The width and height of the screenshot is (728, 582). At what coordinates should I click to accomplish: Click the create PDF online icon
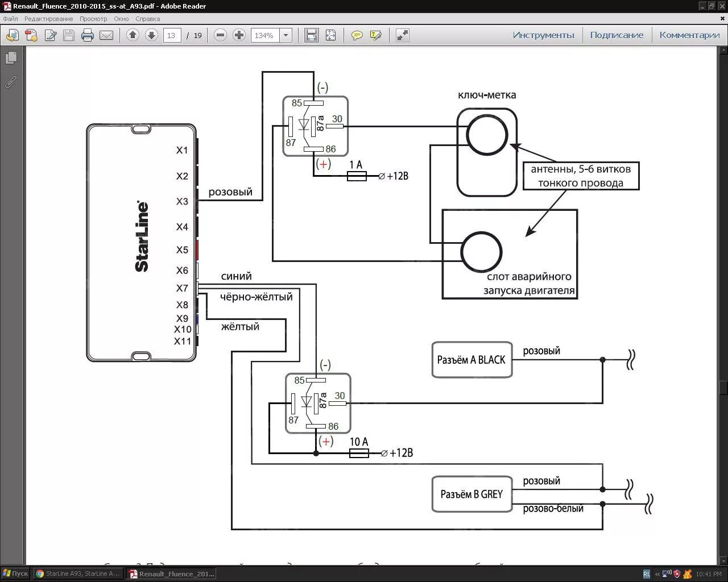tap(31, 35)
